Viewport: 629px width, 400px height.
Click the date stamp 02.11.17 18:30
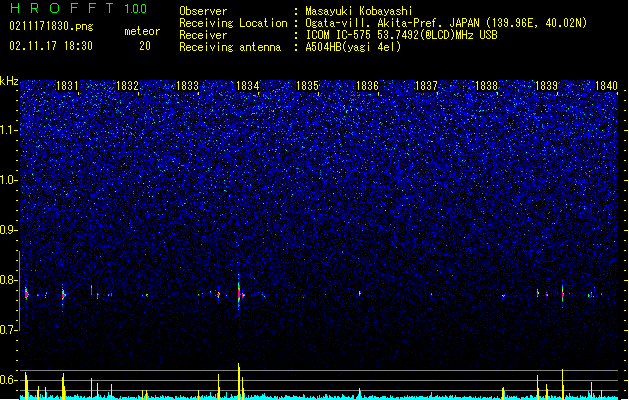point(51,46)
